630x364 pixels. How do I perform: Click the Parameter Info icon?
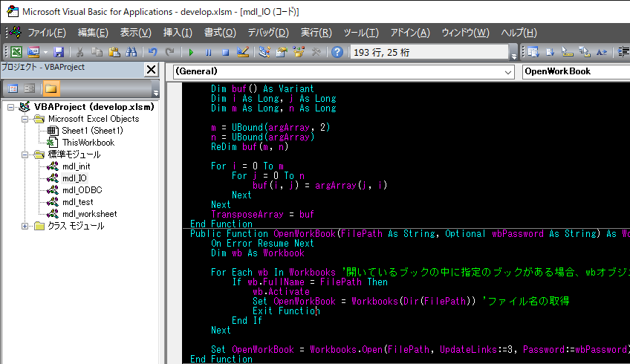585,52
